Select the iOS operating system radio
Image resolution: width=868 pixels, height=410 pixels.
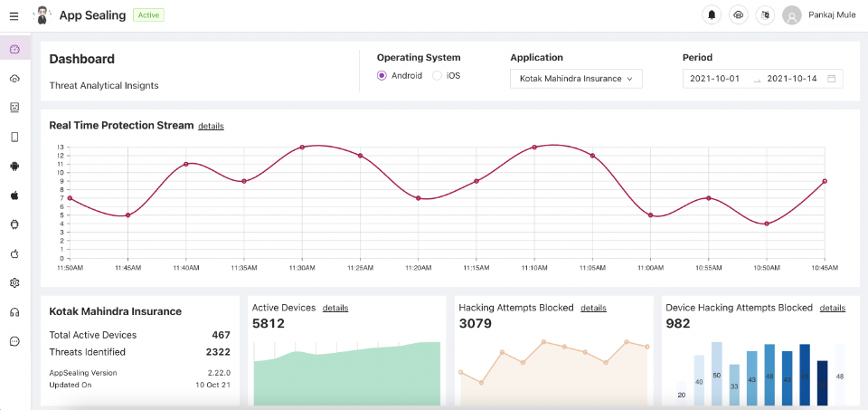click(437, 76)
